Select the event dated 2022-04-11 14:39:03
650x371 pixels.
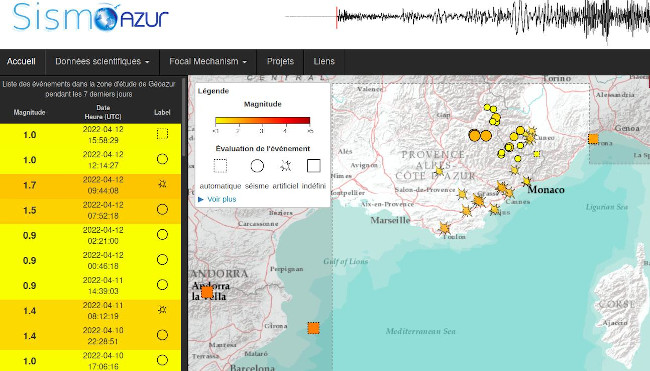[90, 286]
